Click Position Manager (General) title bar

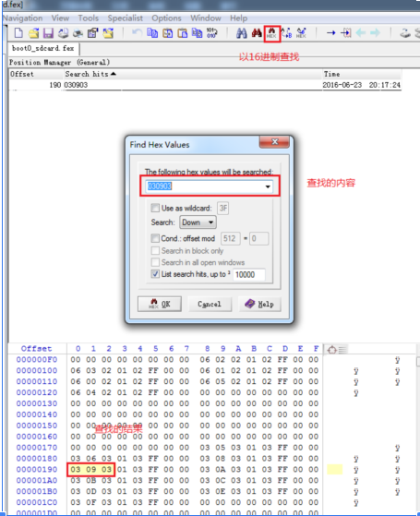pos(59,62)
